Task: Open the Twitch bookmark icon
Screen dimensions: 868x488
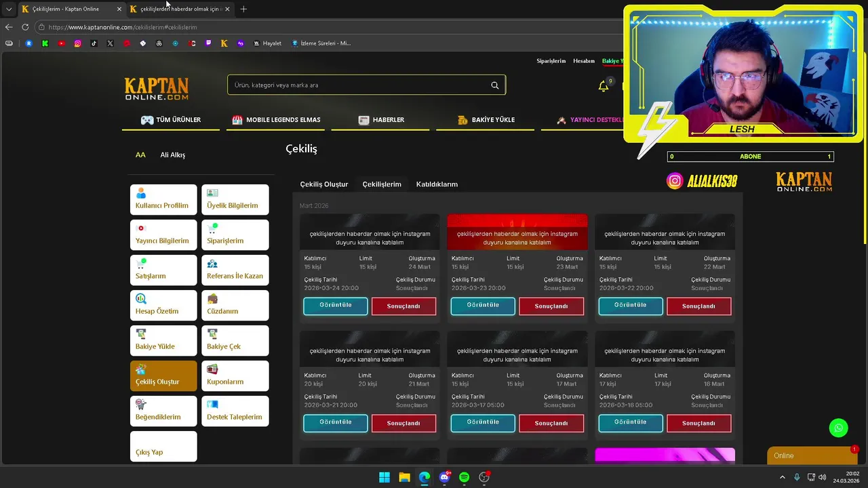Action: click(208, 43)
